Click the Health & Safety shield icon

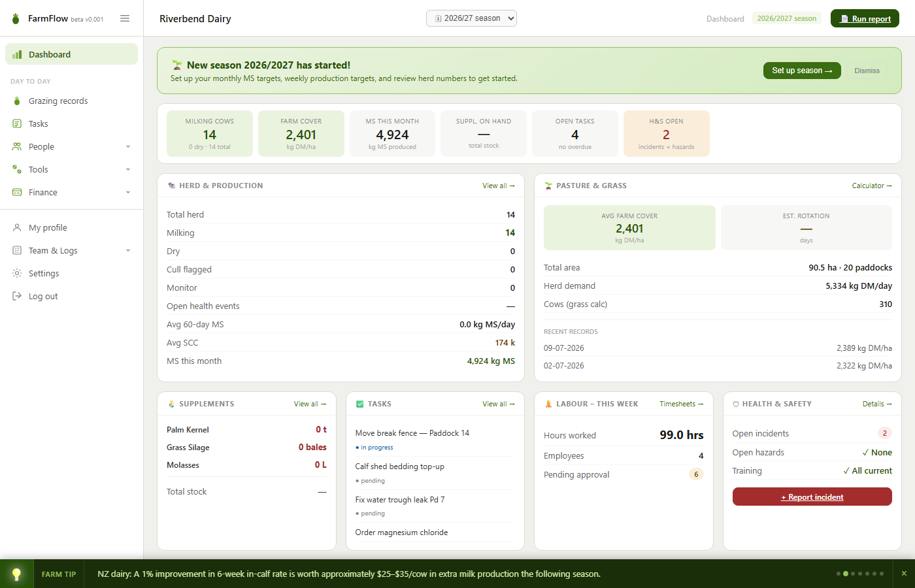coord(736,404)
